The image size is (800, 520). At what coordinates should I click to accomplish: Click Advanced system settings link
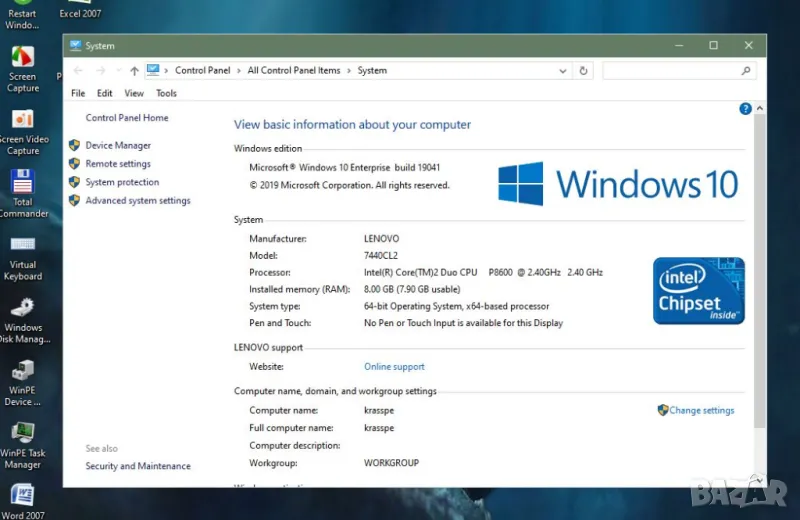pos(138,200)
